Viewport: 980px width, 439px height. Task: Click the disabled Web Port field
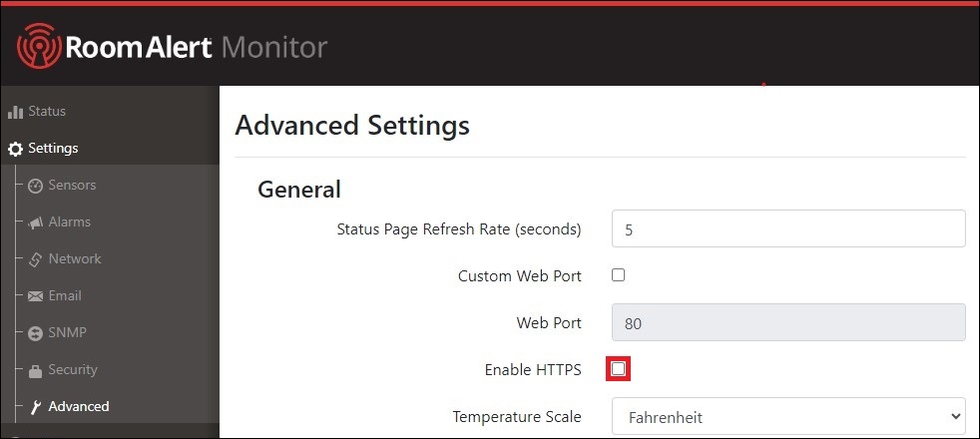pyautogui.click(x=787, y=322)
